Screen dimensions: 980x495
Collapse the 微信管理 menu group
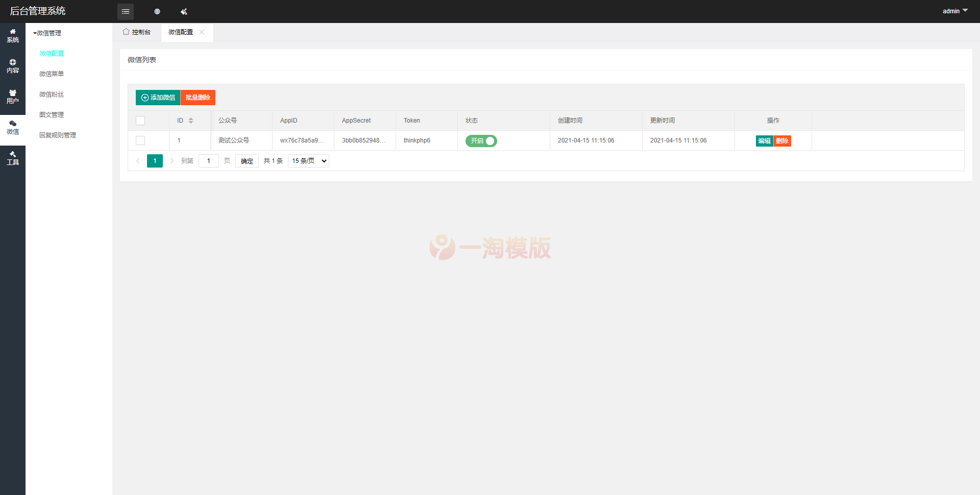pyautogui.click(x=47, y=33)
